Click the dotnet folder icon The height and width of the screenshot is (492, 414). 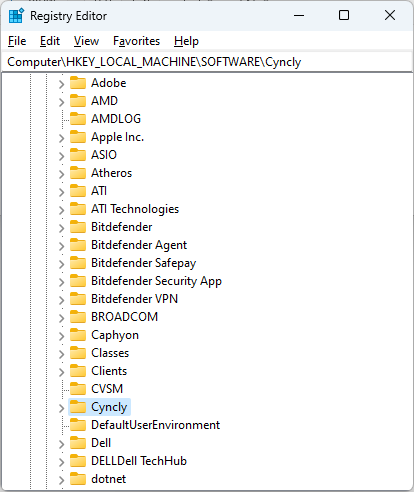(x=78, y=479)
